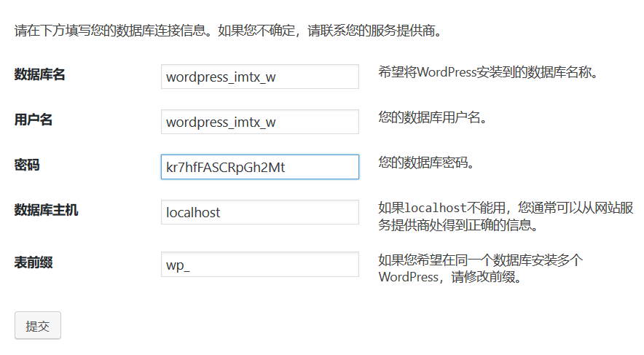The image size is (644, 355).
Task: Click the 数据库主机 field containing localhost
Action: tap(260, 212)
